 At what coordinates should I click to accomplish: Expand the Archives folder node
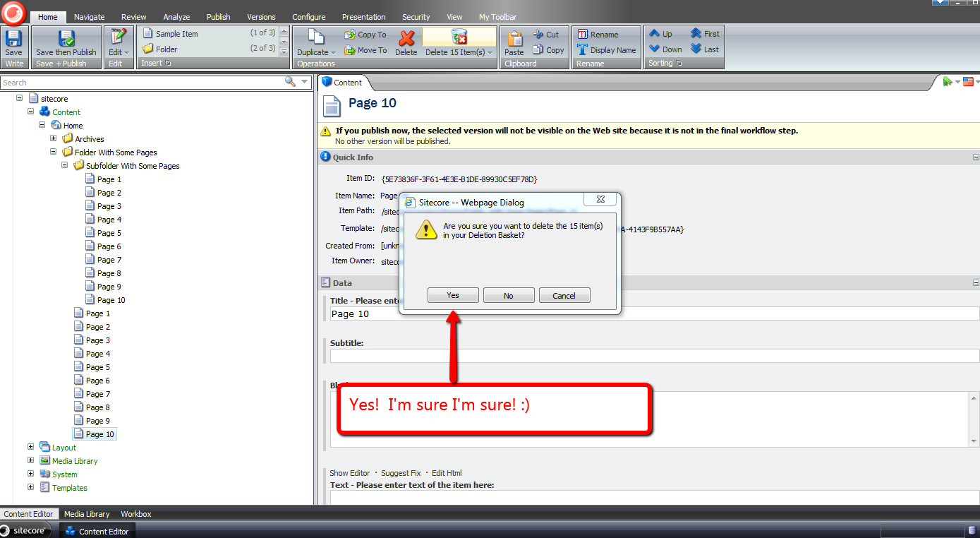(x=54, y=139)
